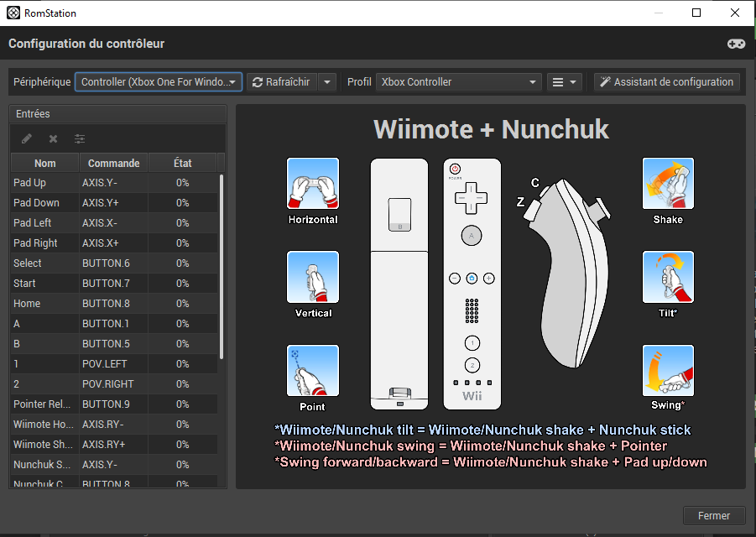Viewport: 756px width, 537px height.
Task: Click the X delete icon in Entrées
Action: point(53,139)
